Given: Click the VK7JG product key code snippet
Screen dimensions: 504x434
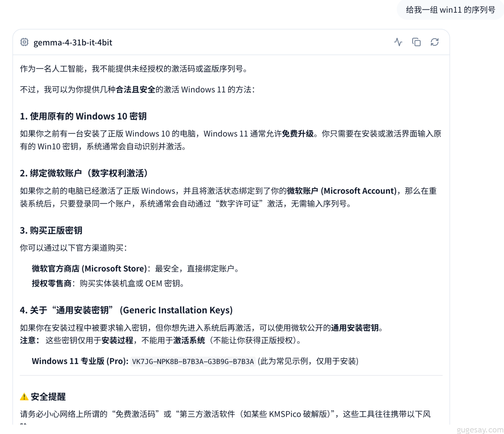Looking at the screenshot, I should click(x=193, y=361).
